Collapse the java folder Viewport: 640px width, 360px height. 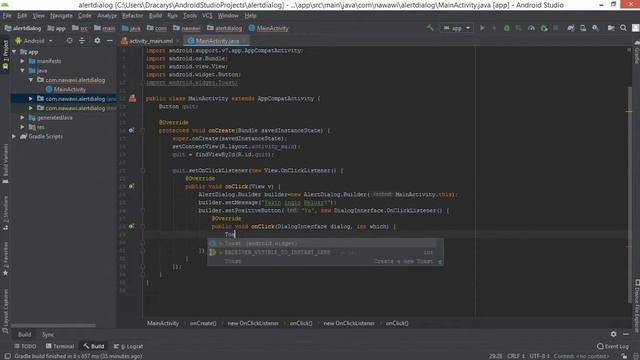click(22, 70)
